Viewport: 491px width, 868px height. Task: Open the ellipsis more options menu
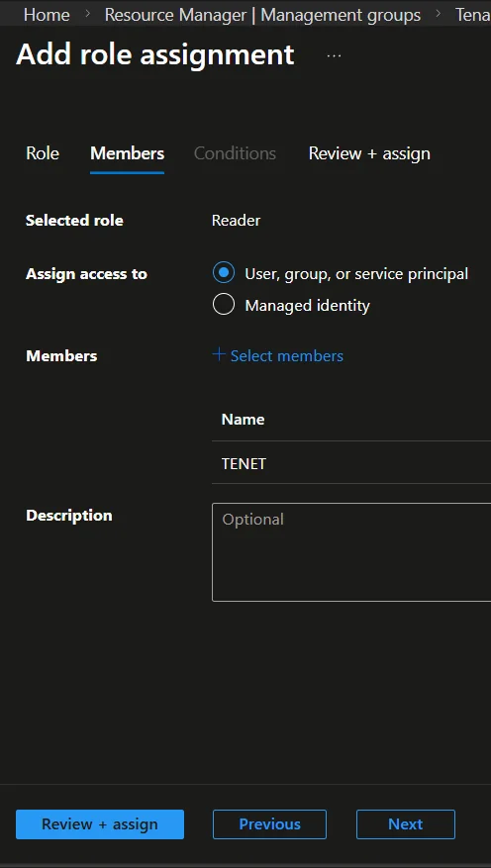click(334, 55)
